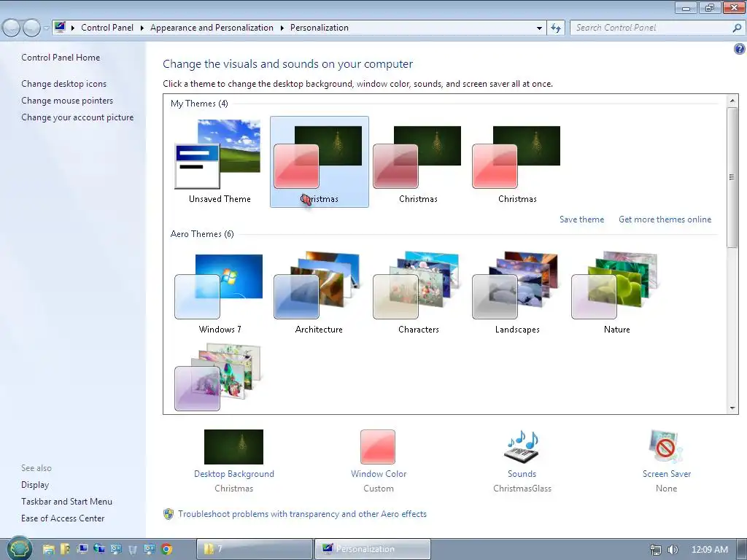Image resolution: width=747 pixels, height=560 pixels.
Task: Open the volume speaker tray icon
Action: pos(673,550)
